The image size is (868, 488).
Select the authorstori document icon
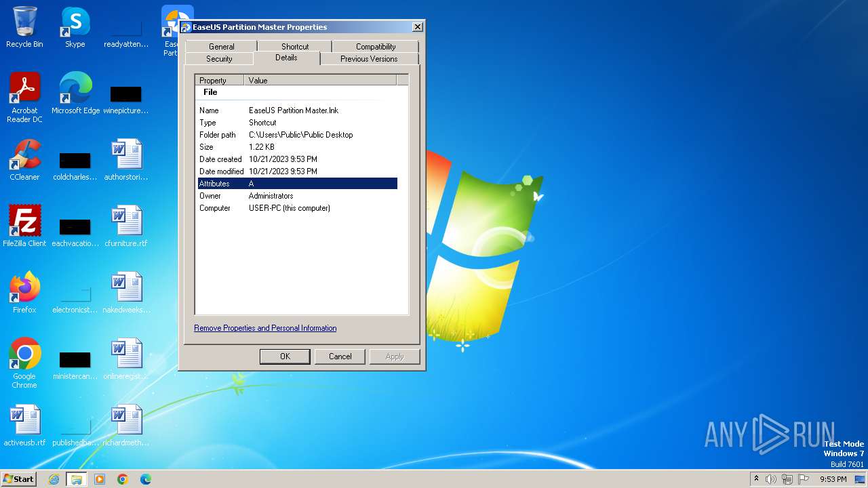point(126,160)
